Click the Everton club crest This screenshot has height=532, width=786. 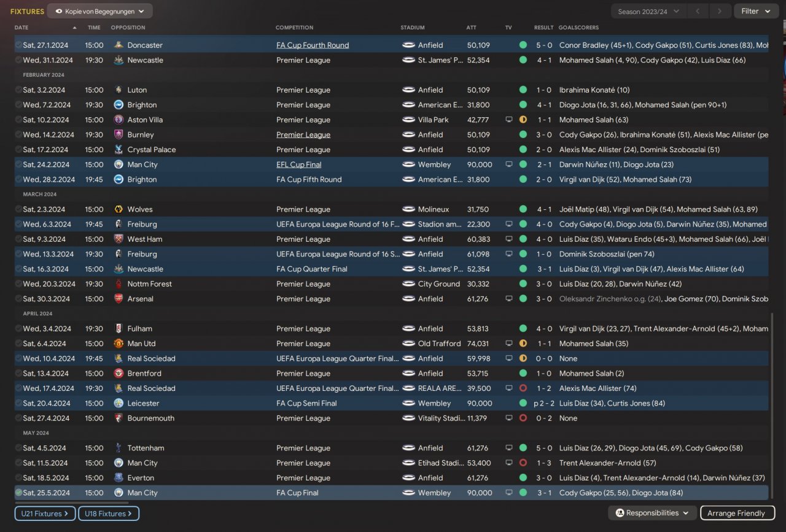(119, 478)
